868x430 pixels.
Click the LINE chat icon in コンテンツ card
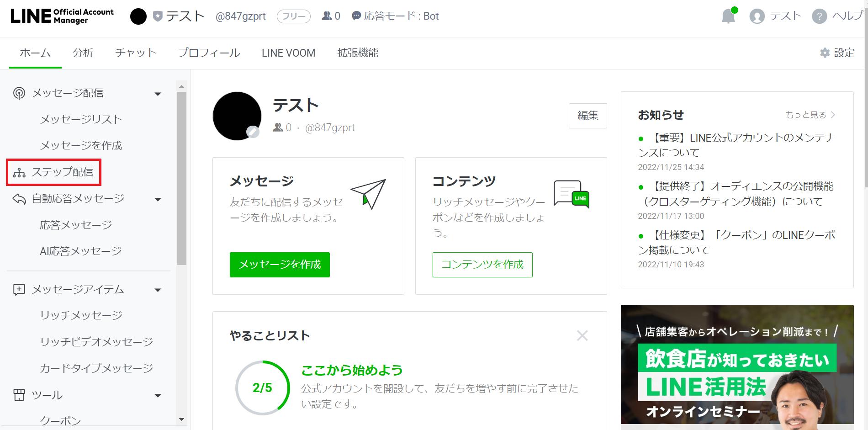click(572, 194)
